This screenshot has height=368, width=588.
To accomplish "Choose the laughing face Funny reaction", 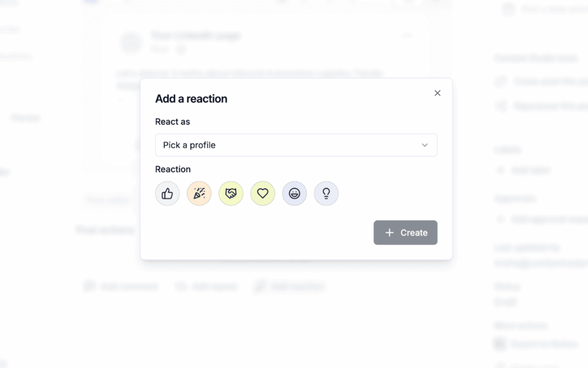I will tap(295, 194).
